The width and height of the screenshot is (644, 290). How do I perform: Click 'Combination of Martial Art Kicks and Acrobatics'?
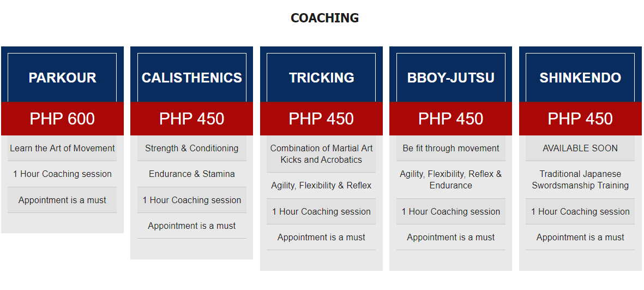pyautogui.click(x=321, y=154)
